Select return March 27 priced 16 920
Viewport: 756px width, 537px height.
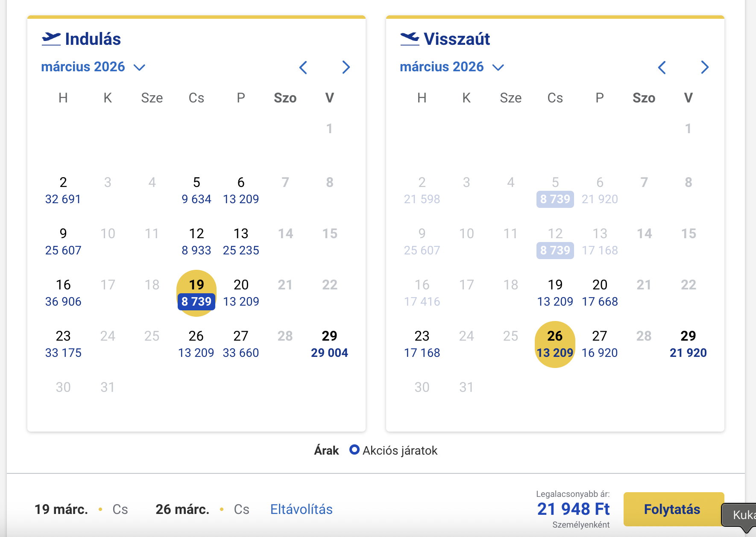pyautogui.click(x=600, y=344)
